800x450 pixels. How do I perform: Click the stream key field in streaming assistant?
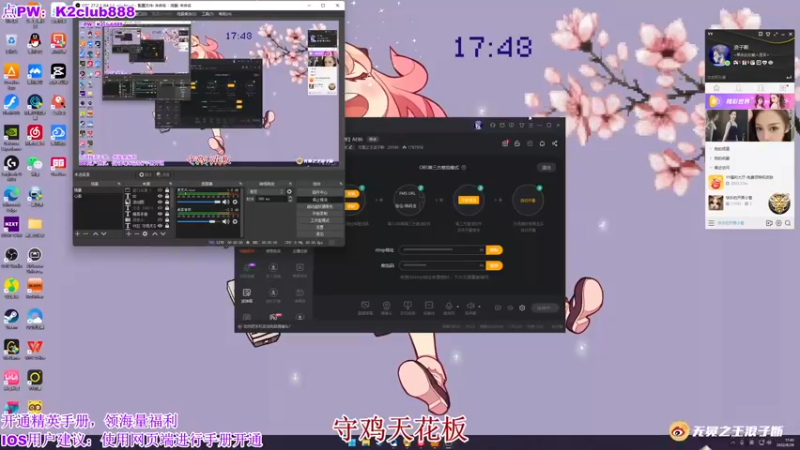click(x=442, y=266)
